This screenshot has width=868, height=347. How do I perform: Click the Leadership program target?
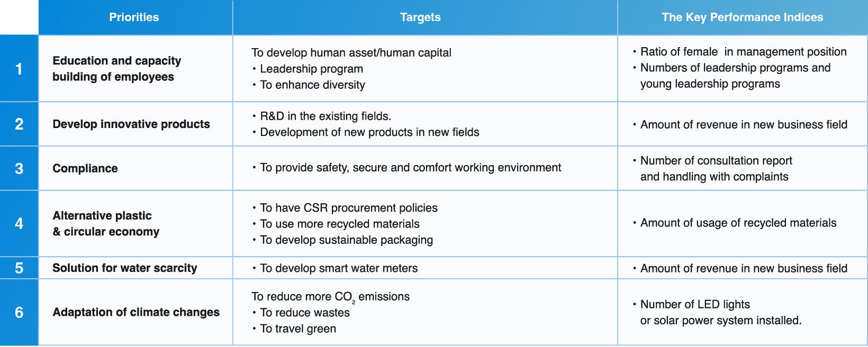[311, 69]
